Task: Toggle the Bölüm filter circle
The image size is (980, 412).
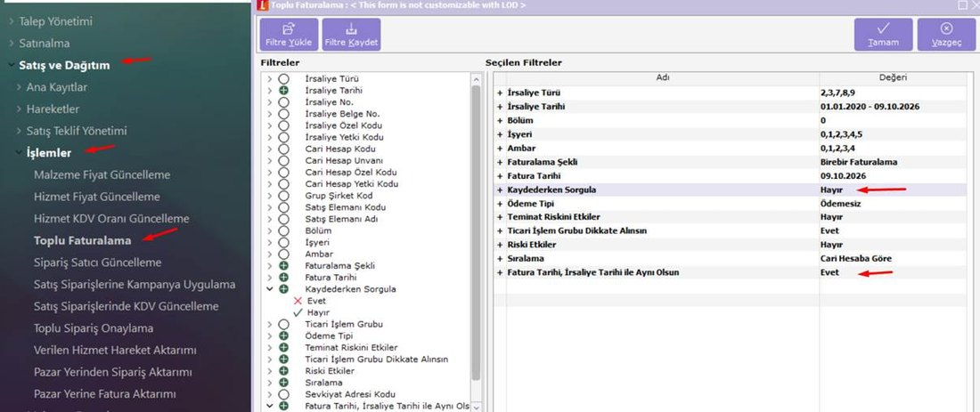Action: coord(283,231)
